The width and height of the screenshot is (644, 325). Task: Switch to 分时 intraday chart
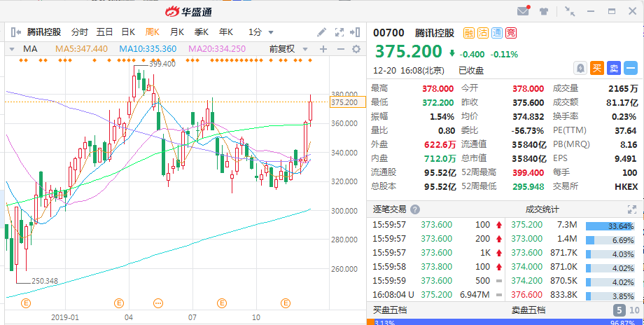[79, 32]
